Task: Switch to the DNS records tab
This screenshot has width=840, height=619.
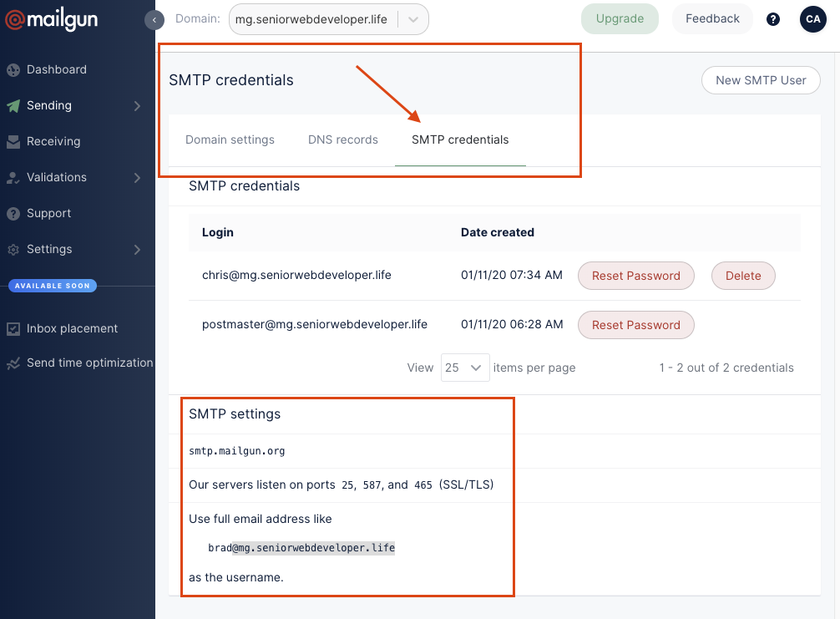Action: coord(343,140)
